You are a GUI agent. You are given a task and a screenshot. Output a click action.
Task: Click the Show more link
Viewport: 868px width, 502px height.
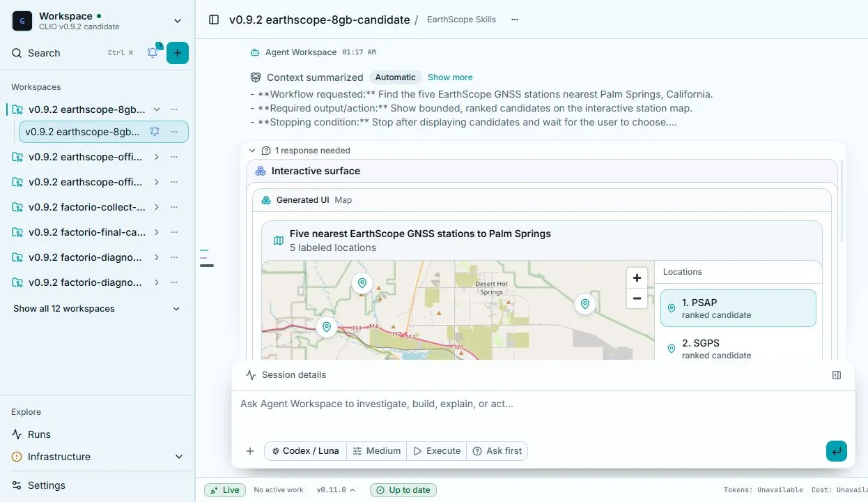click(x=450, y=77)
